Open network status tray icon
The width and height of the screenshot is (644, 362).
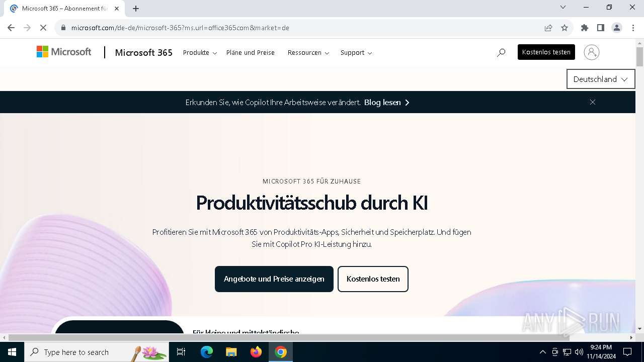coord(567,352)
